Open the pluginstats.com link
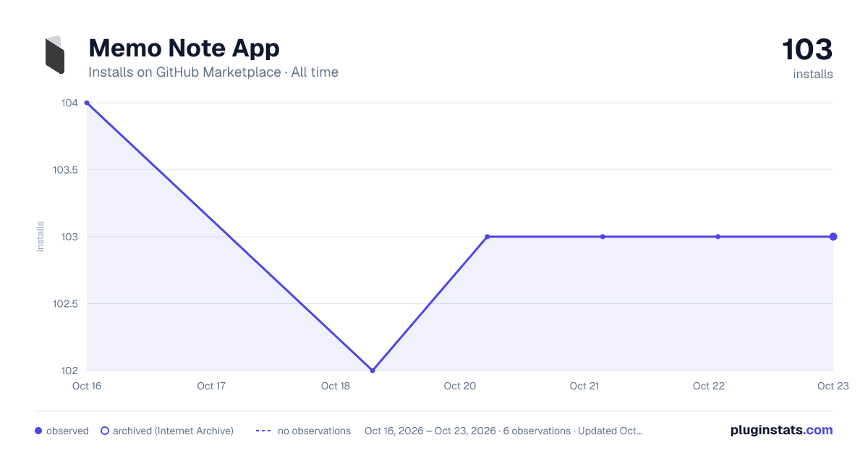This screenshot has height=456, width=868. (x=782, y=430)
